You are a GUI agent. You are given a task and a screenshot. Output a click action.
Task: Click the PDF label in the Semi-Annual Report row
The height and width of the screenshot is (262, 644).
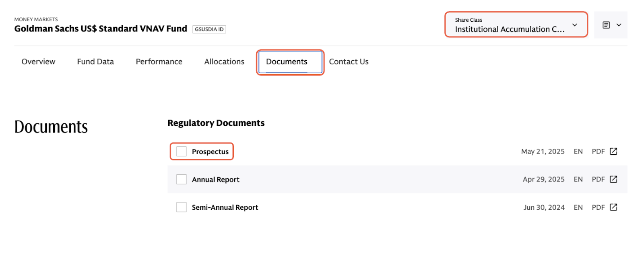598,207
